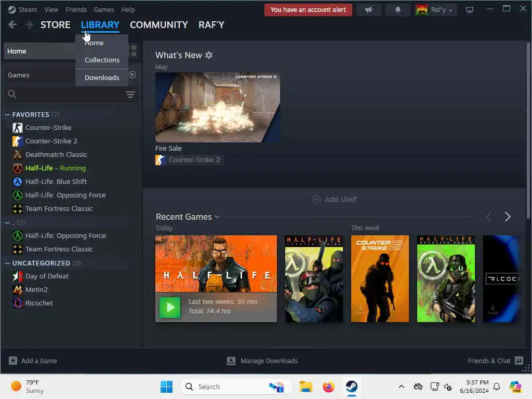Image resolution: width=532 pixels, height=399 pixels.
Task: Click the Counter-Strike 2 icon under Fire Sale
Action: coord(161,160)
